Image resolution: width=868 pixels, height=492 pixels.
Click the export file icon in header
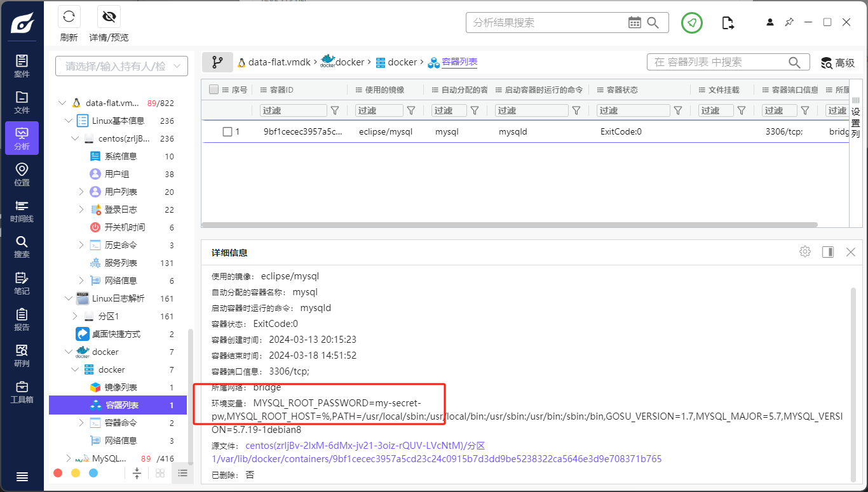(x=728, y=23)
